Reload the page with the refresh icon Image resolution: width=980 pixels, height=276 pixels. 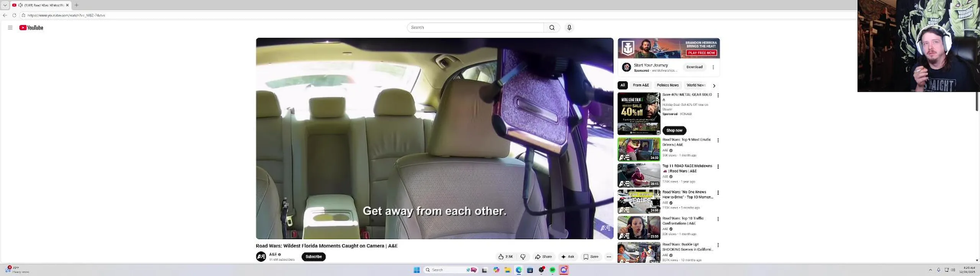click(14, 15)
